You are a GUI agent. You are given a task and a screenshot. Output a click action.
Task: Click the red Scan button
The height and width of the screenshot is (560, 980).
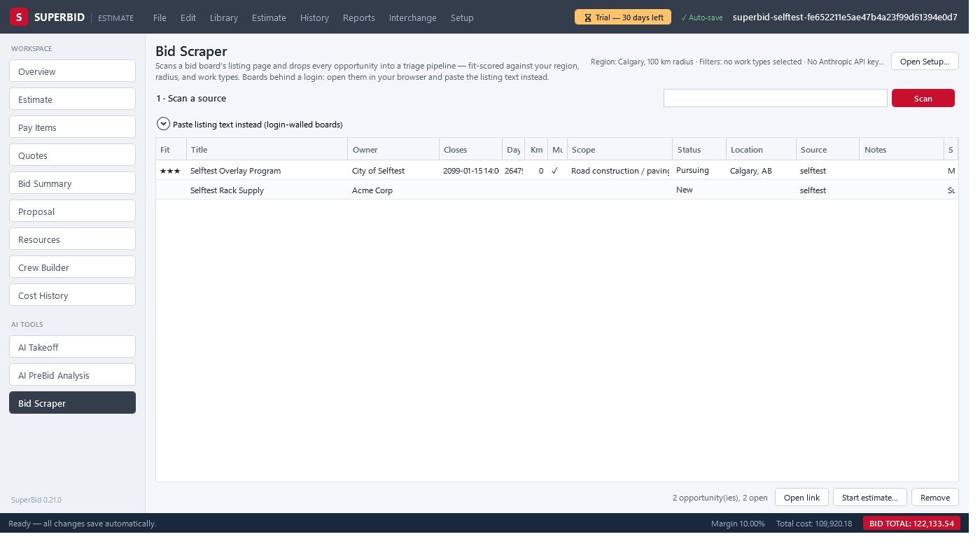[923, 98]
